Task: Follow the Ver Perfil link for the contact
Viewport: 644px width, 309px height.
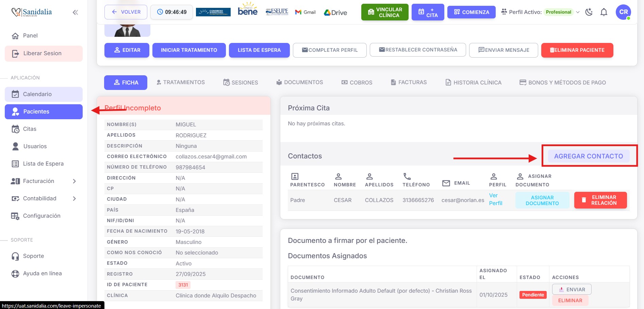Action: click(495, 199)
